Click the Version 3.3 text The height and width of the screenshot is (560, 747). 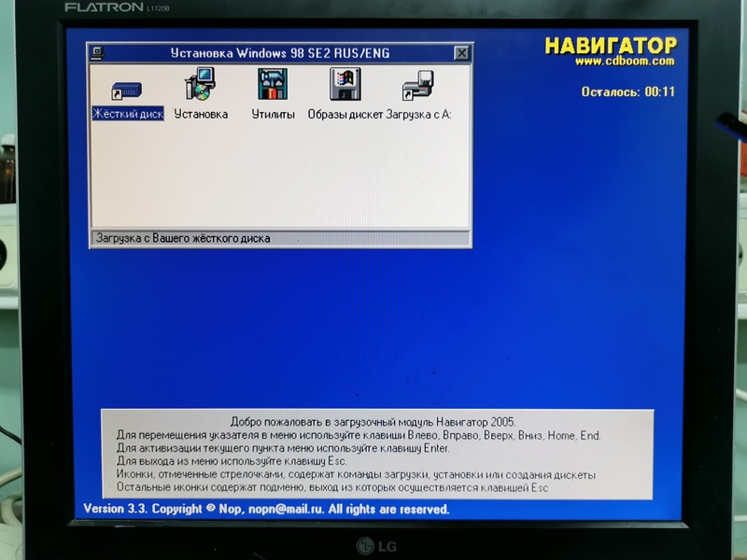115,509
